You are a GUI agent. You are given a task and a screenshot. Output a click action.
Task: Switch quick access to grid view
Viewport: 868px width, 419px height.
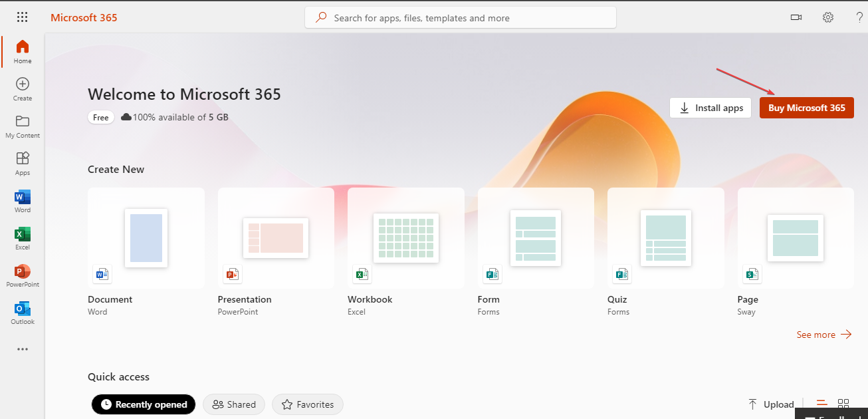(843, 403)
